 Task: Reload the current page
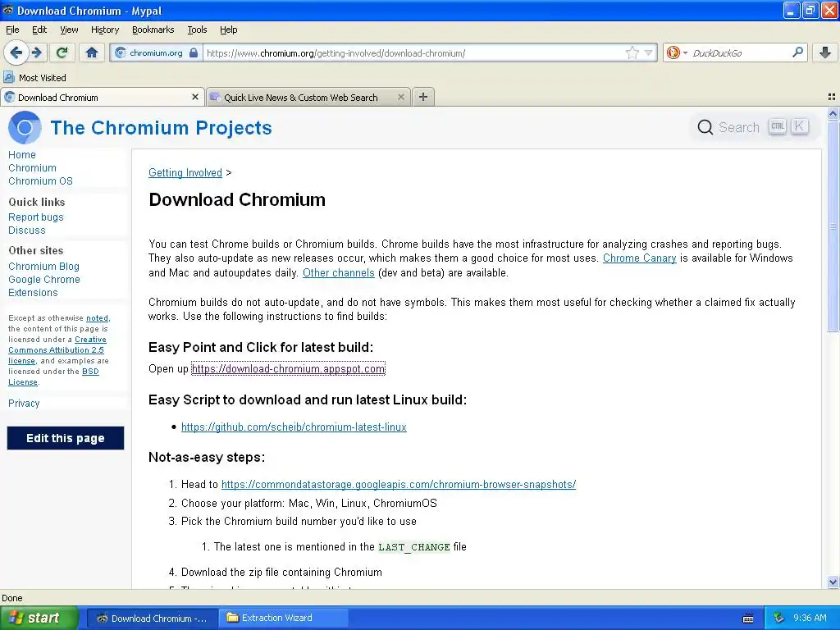tap(62, 52)
